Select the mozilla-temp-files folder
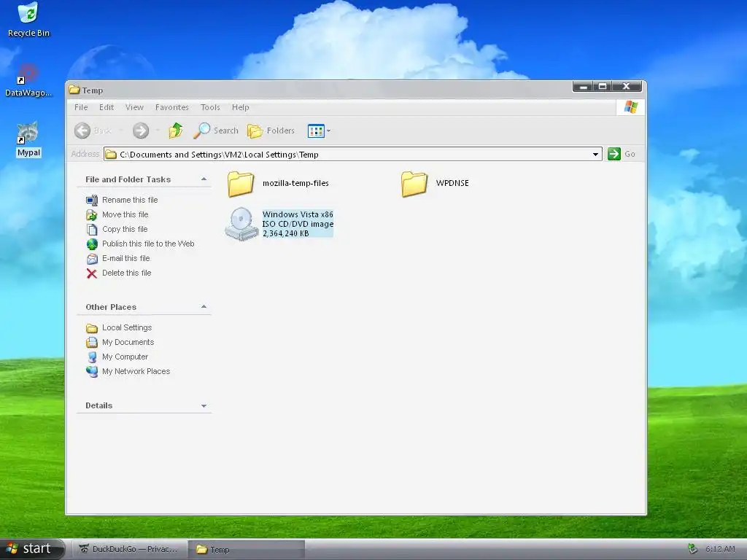This screenshot has width=747, height=560. point(278,183)
